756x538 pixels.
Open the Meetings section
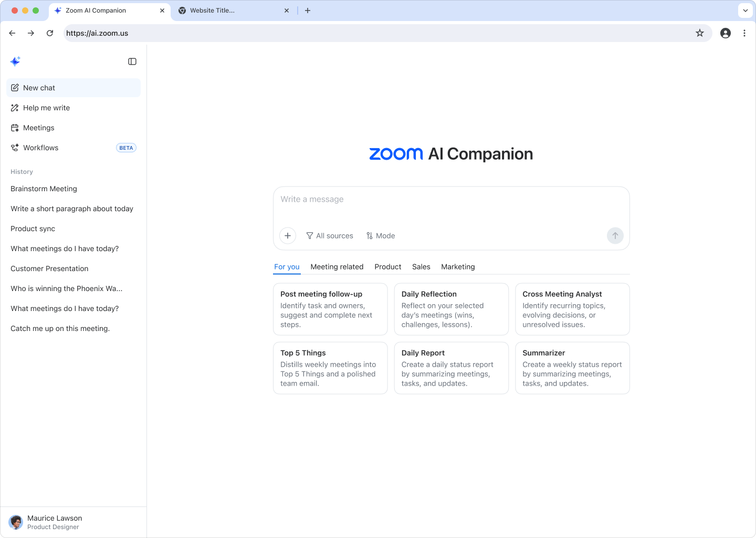38,128
